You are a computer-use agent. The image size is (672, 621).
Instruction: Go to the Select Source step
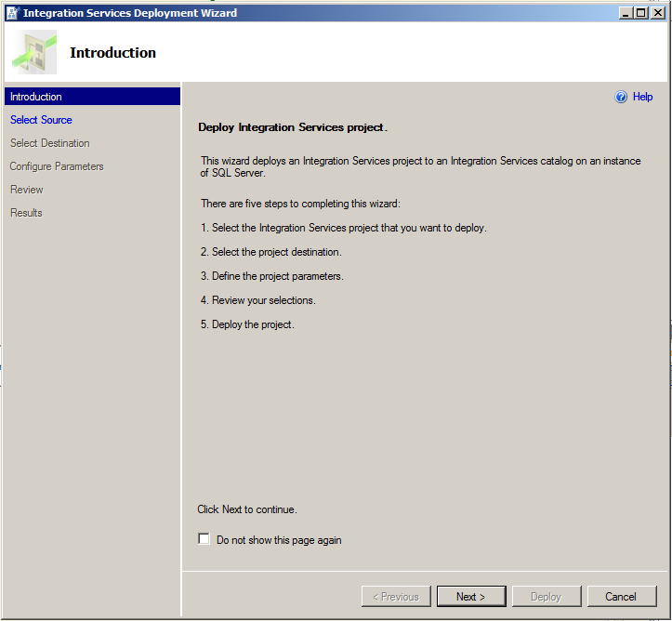(41, 120)
